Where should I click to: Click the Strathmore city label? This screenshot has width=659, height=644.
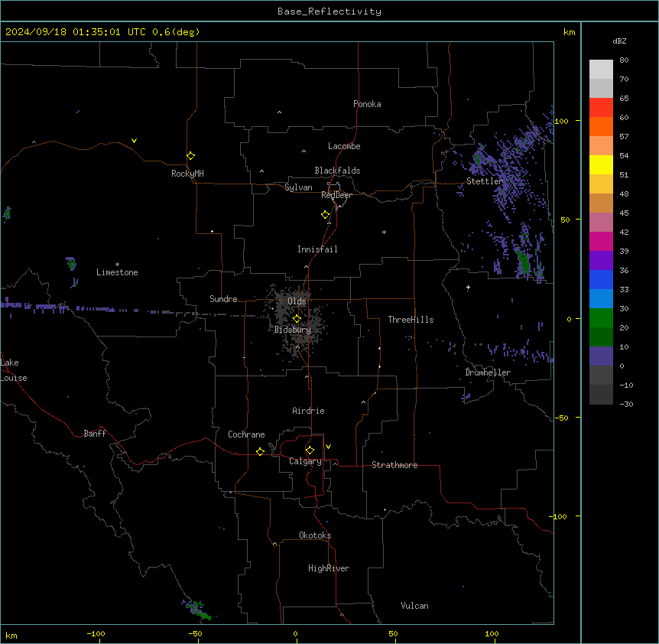(x=394, y=465)
